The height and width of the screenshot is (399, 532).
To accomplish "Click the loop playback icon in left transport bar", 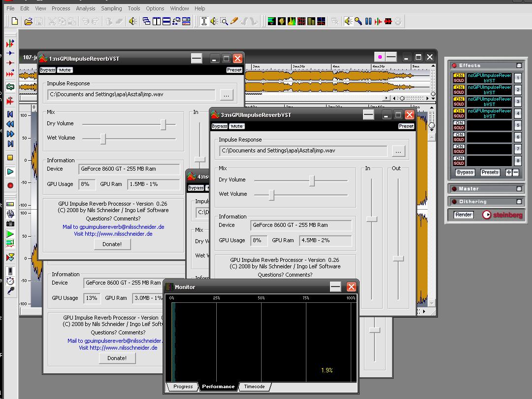I will pos(10,87).
